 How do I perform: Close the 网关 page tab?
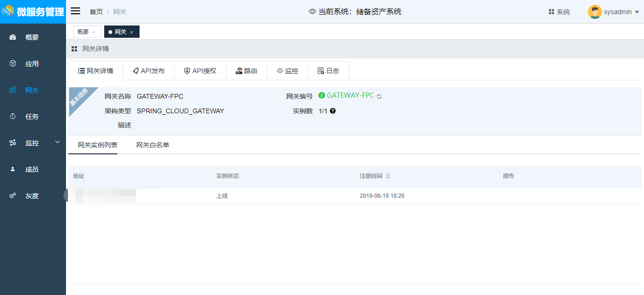(132, 32)
